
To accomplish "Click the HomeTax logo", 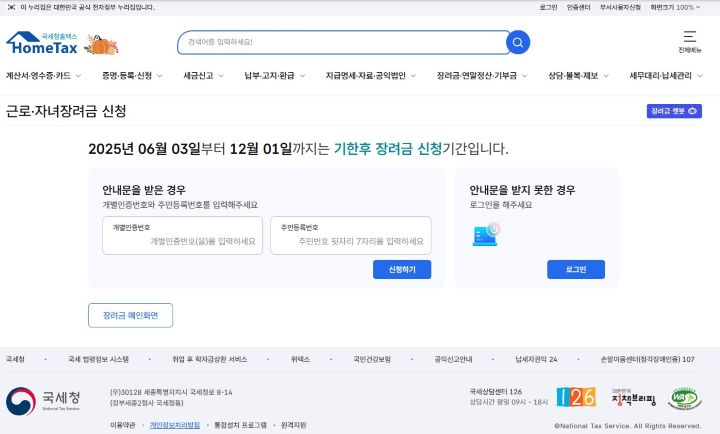I will [42, 43].
